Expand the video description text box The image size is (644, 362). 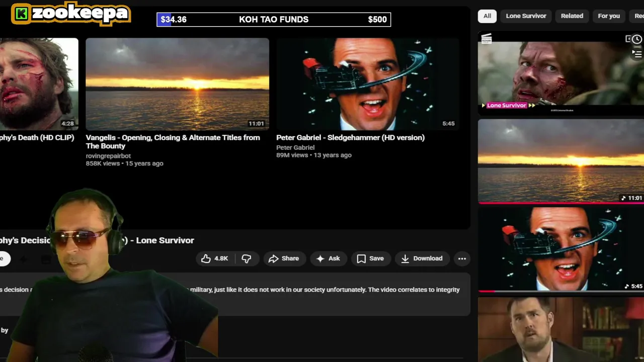235,295
